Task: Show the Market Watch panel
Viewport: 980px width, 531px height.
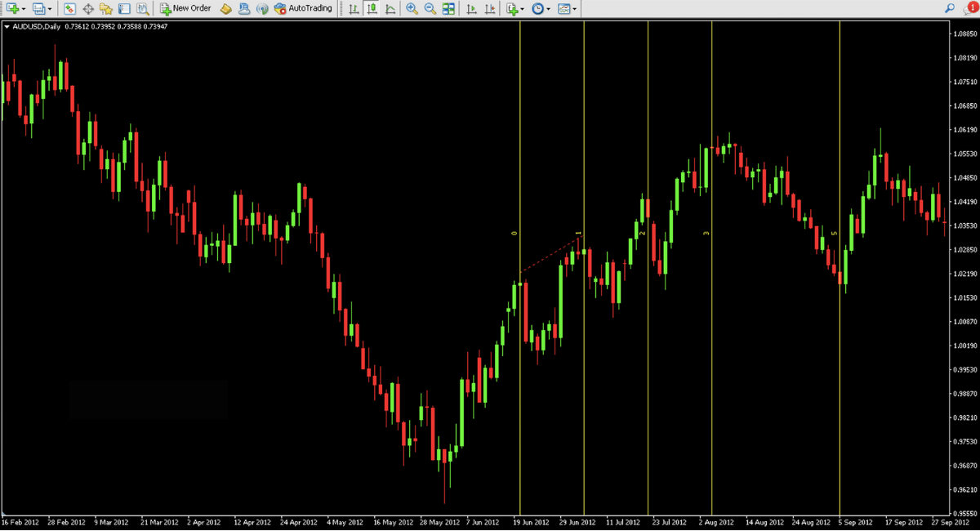Action: click(69, 8)
